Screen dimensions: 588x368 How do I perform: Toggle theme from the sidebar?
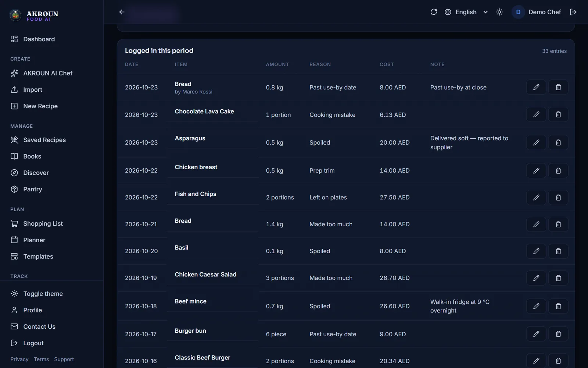click(51, 294)
